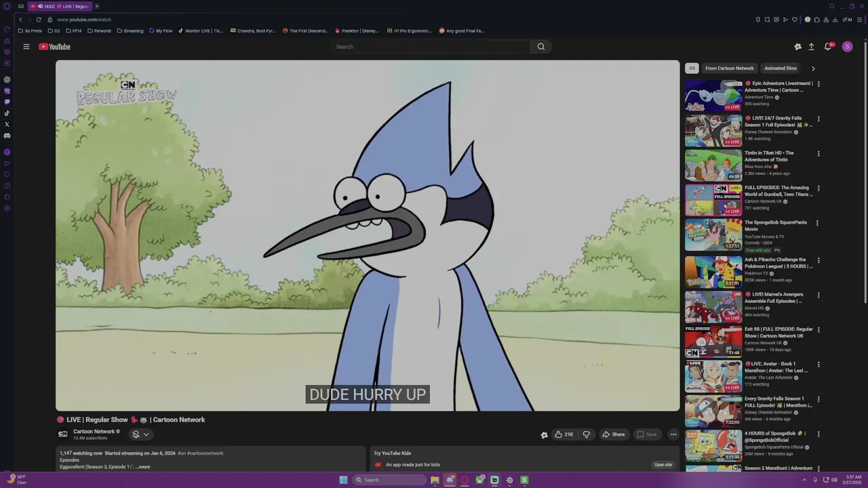Like the video with thumbs up 21K
Viewport: 868px width, 488px height.
click(564, 434)
